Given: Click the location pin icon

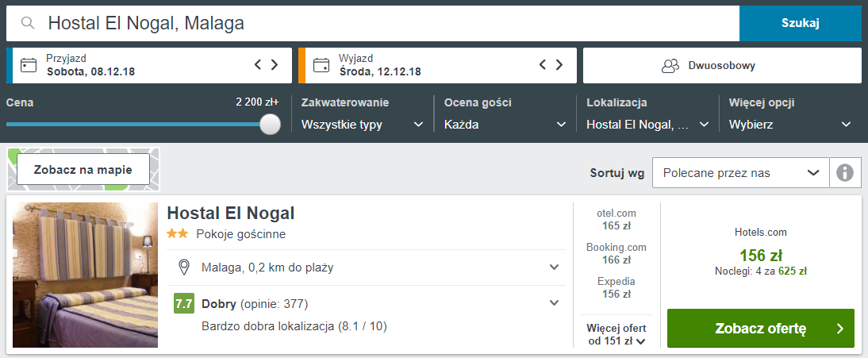Looking at the screenshot, I should point(184,268).
